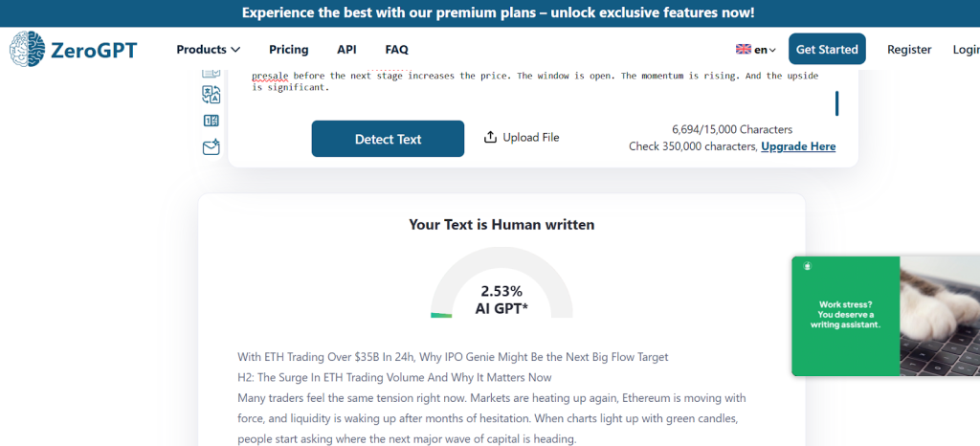Click the Get Started button

click(x=827, y=50)
